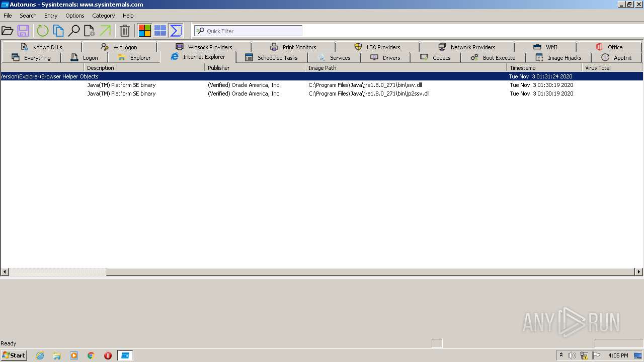Switch to the Explorer tab
644x362 pixels.
tap(134, 57)
